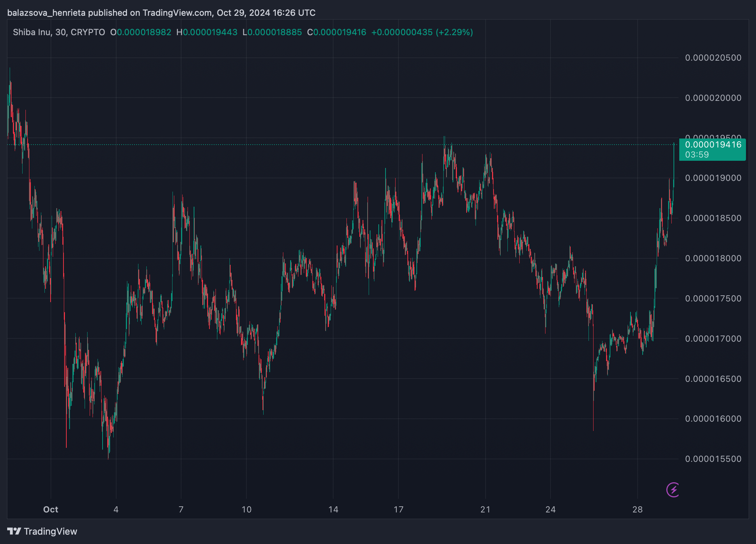
Task: Click date label 28 on time axis
Action: (x=637, y=509)
